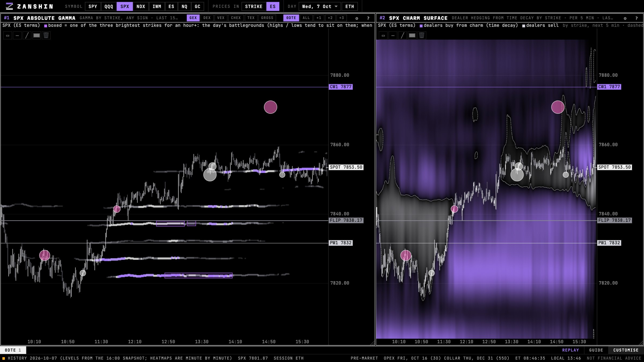
Task: Select the VEX metric tab
Action: click(x=221, y=18)
